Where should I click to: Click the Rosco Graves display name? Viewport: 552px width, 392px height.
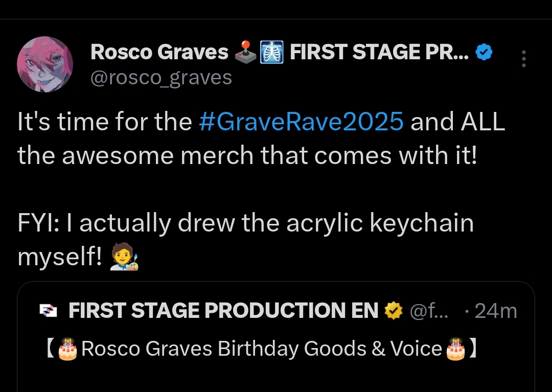tap(159, 52)
